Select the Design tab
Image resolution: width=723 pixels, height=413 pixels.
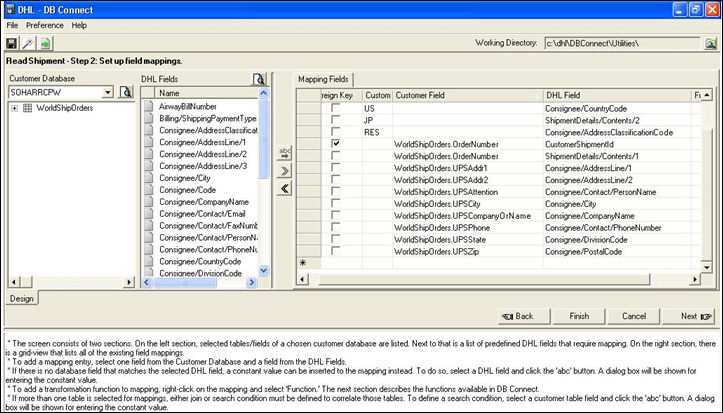tap(22, 299)
